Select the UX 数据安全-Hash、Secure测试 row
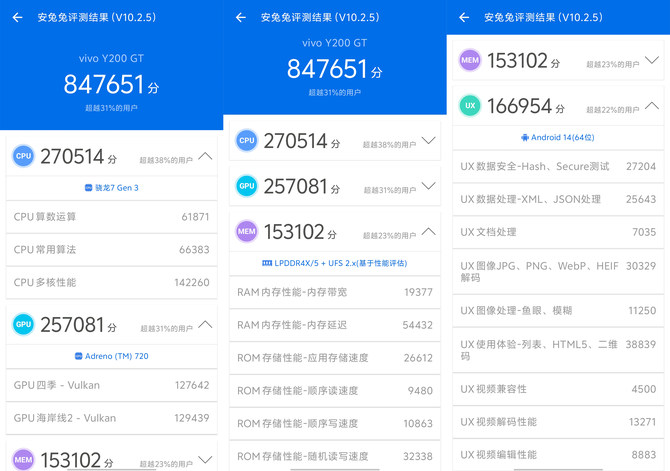Screen dimensions: 670x471 (558, 167)
